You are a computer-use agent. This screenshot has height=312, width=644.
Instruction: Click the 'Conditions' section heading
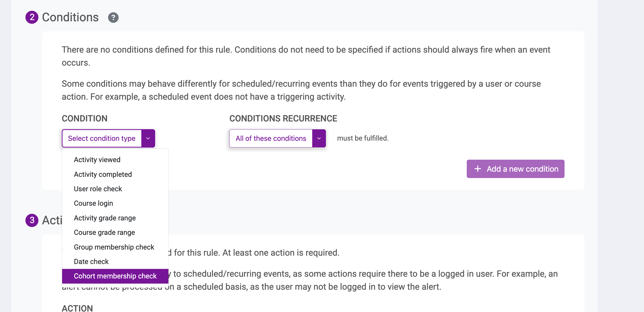[x=70, y=17]
